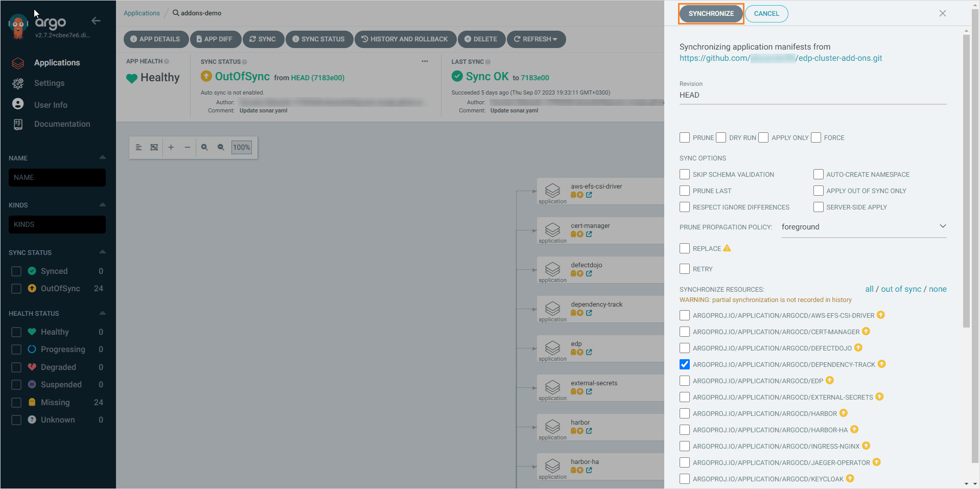Screen dimensions: 980x489
Task: Zoom in the resource tree
Action: (x=204, y=147)
